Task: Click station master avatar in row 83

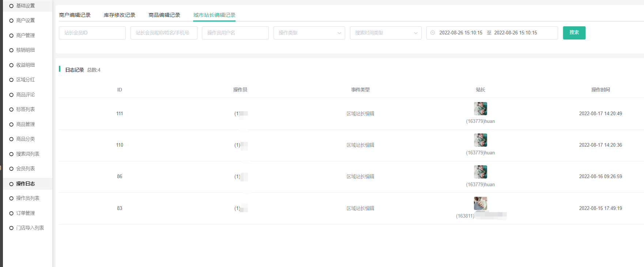Action: pyautogui.click(x=480, y=203)
